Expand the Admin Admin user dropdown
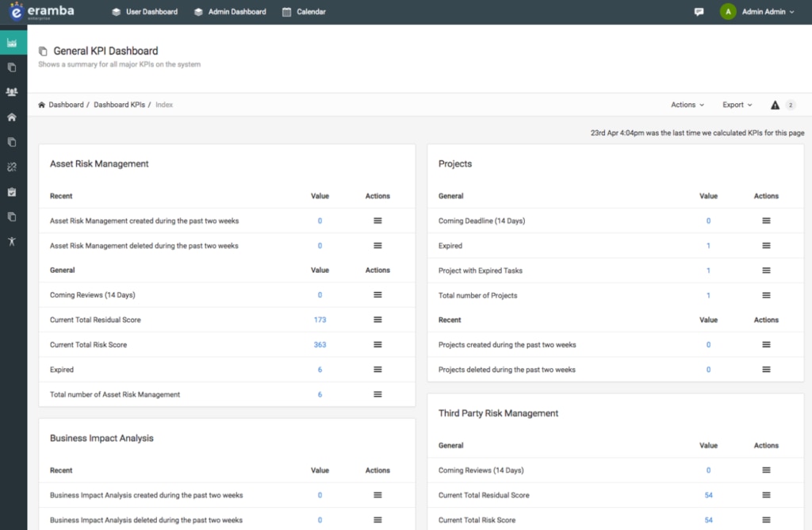This screenshot has height=530, width=812. [x=768, y=11]
